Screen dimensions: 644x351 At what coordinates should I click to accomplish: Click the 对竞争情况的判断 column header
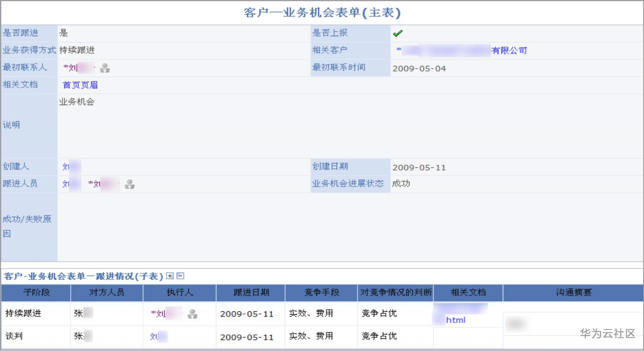pos(395,293)
